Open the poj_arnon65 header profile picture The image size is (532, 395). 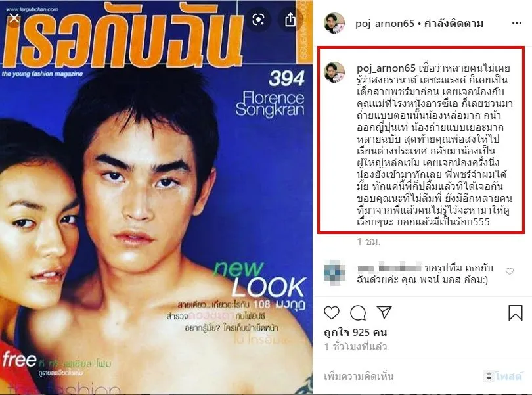[x=334, y=23]
